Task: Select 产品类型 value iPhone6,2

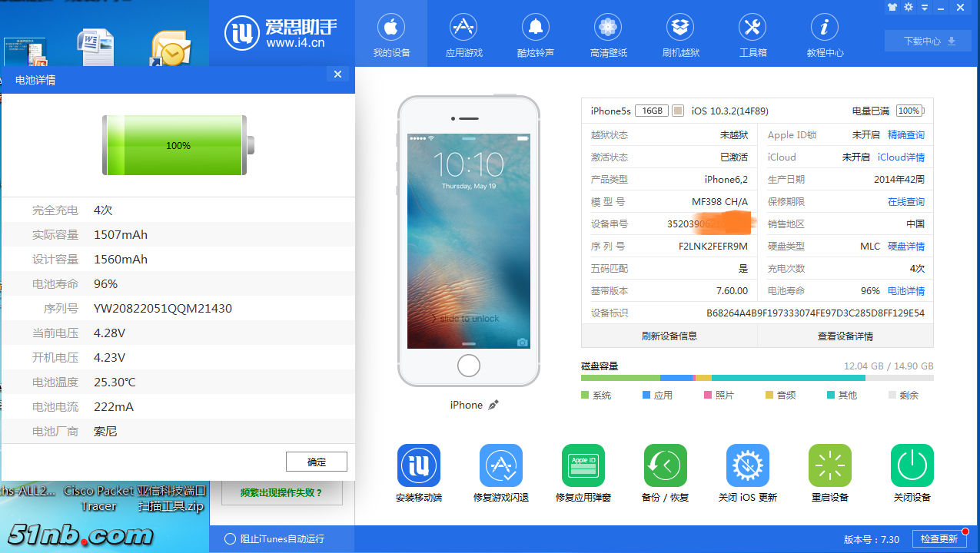Action: click(726, 179)
